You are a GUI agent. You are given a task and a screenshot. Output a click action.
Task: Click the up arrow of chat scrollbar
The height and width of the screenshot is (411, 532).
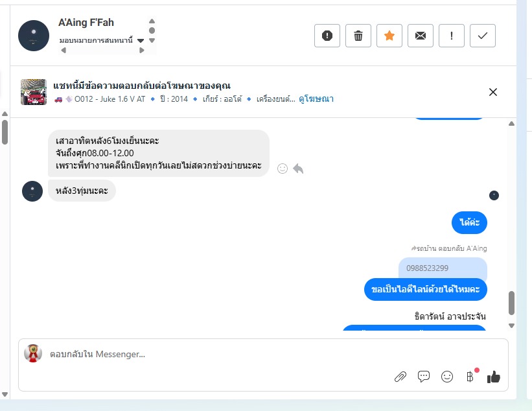point(511,124)
